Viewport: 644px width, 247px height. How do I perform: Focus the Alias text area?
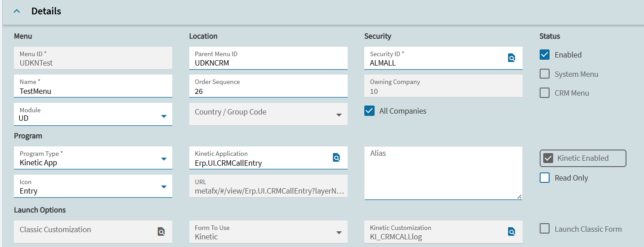pos(443,175)
